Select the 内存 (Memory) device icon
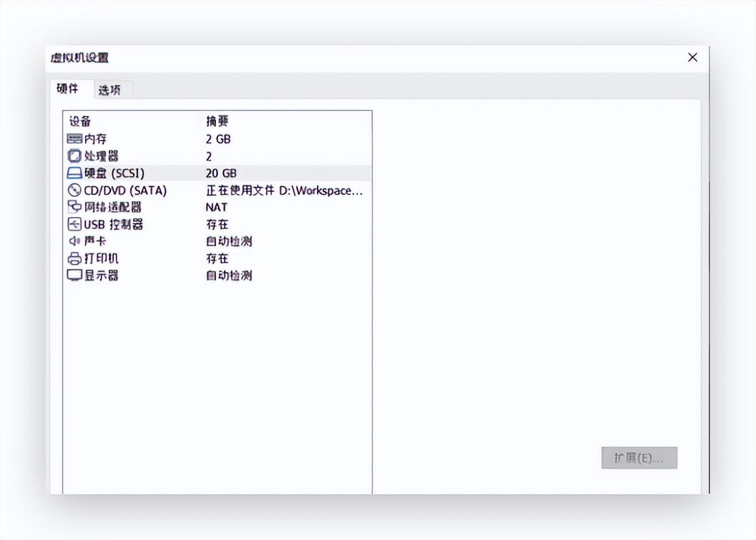 pos(74,138)
